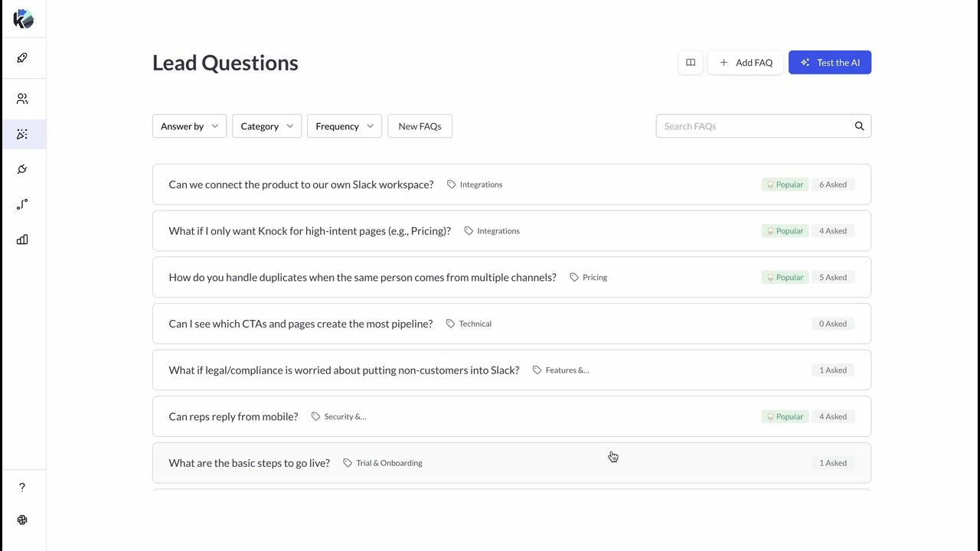Click the Slack icon at sidebar bottom
This screenshot has height=551, width=980.
[22, 520]
